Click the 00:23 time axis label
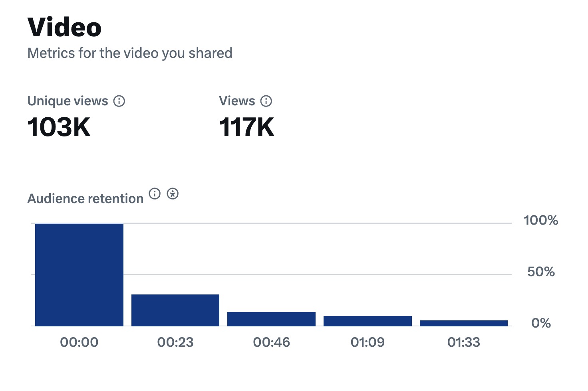588x391 pixels. [x=175, y=342]
